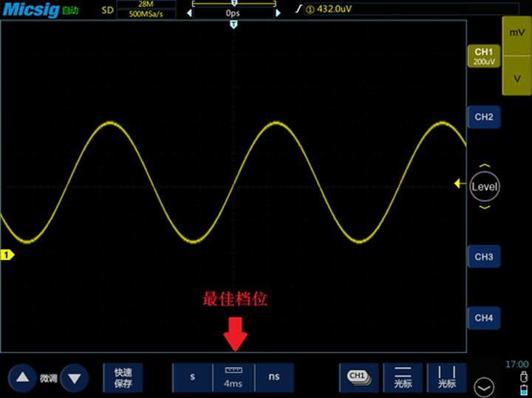Open the CH1 channel selector stack icon

point(359,377)
